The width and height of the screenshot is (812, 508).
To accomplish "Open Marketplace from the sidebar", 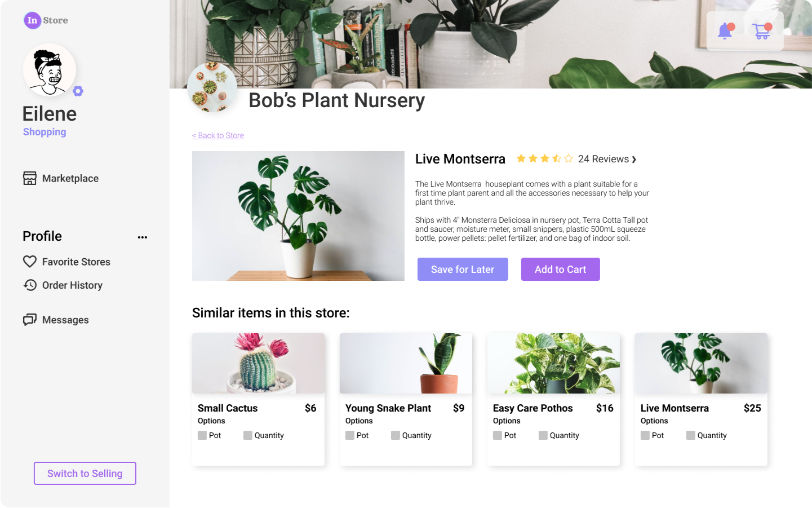I will click(x=60, y=178).
